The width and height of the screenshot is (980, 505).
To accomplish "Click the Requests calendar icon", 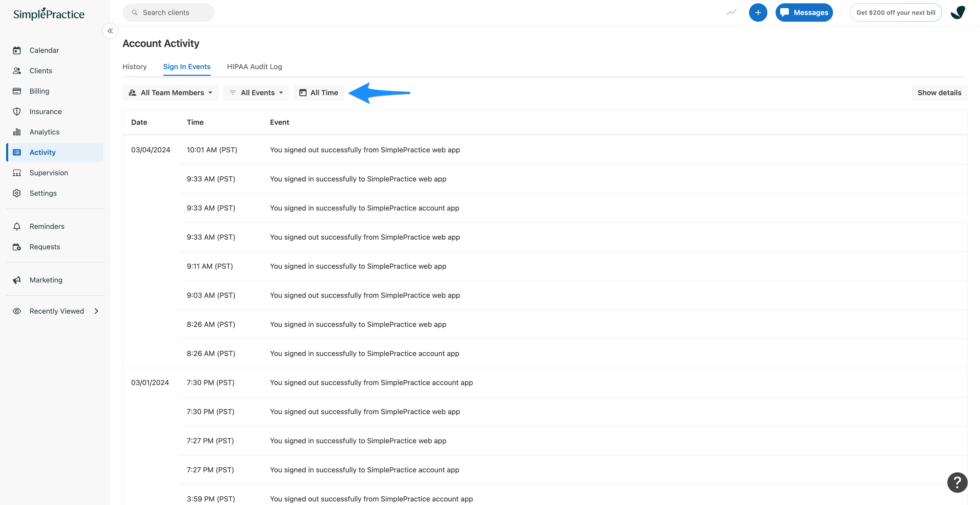I will click(17, 247).
